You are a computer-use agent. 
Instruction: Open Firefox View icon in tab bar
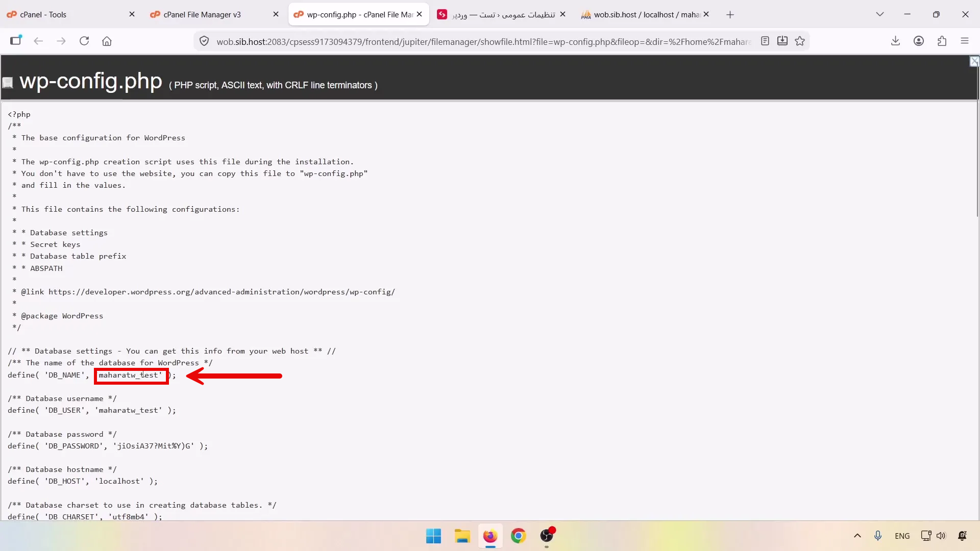point(16,40)
